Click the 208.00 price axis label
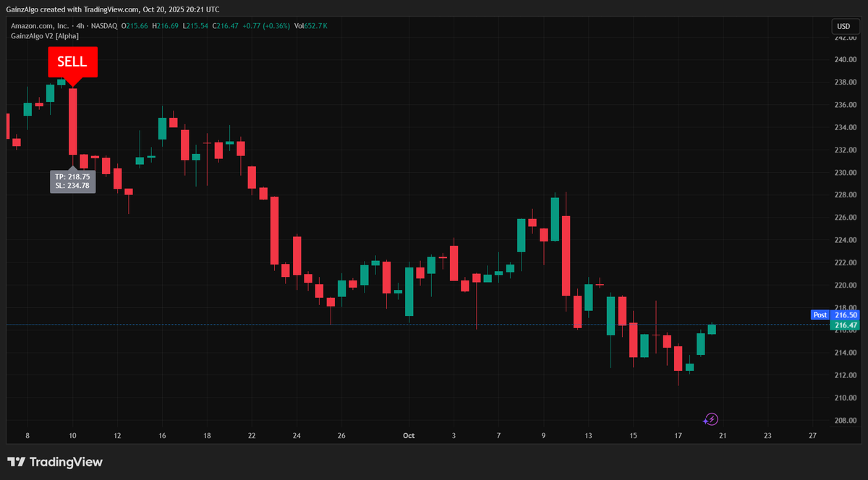 pos(846,421)
